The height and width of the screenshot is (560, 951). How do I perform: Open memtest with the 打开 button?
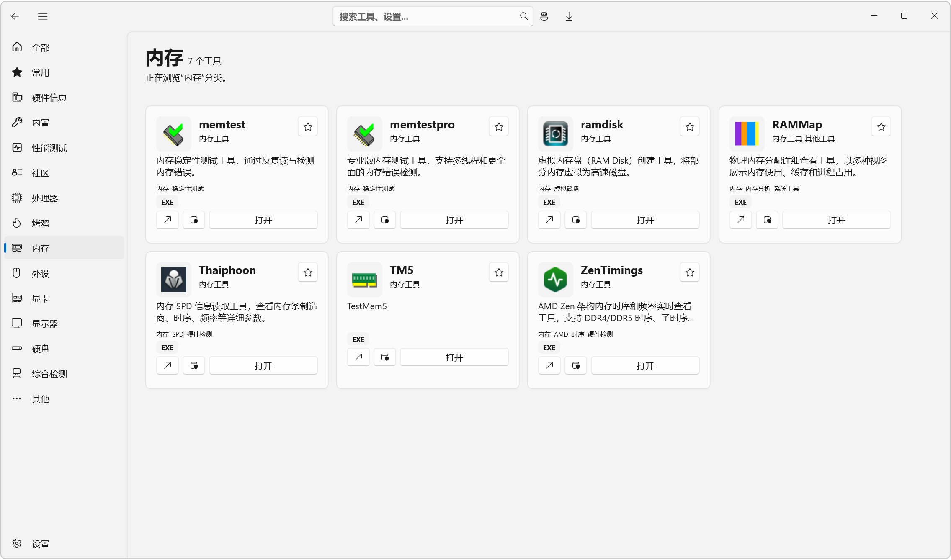pos(263,220)
